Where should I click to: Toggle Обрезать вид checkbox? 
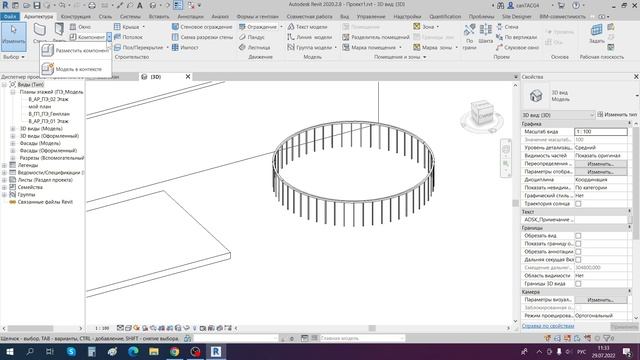click(x=578, y=236)
